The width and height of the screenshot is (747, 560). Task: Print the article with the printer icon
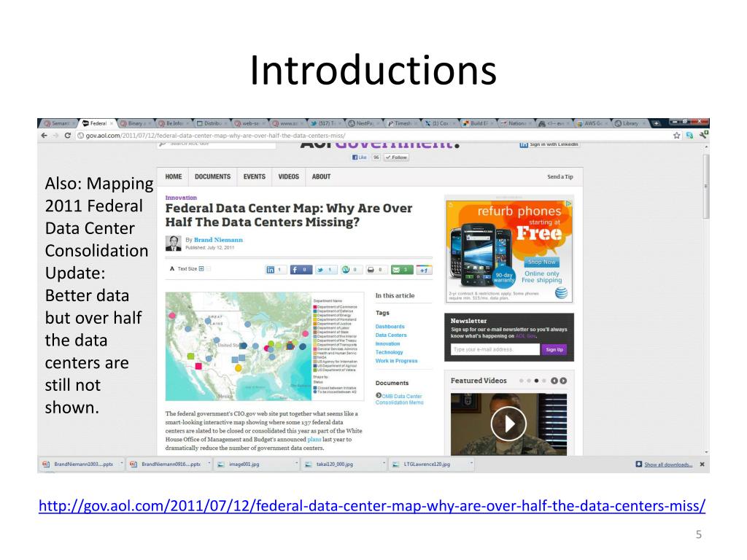[x=376, y=270]
